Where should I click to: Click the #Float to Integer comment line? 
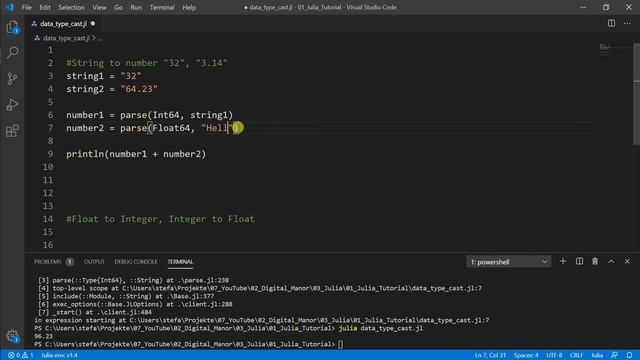(x=160, y=219)
